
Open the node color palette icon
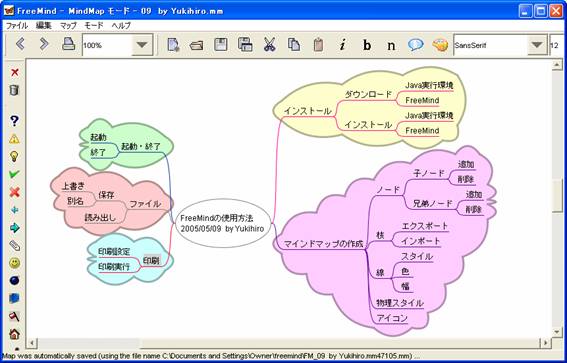(x=440, y=45)
